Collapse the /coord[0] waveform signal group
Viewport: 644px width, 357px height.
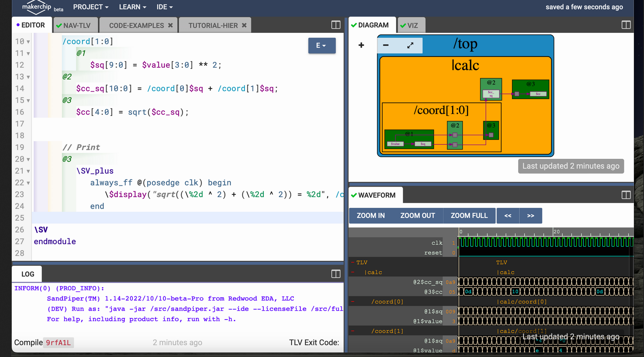click(353, 301)
